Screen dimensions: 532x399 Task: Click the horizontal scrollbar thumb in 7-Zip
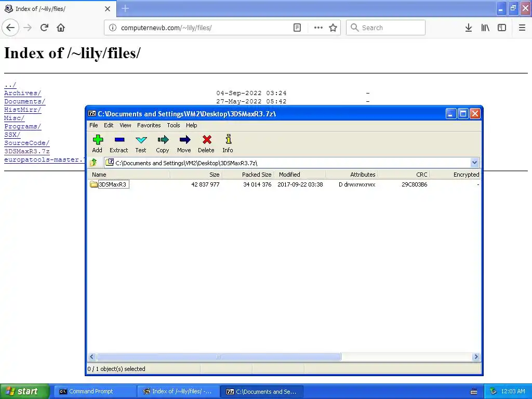click(x=219, y=356)
